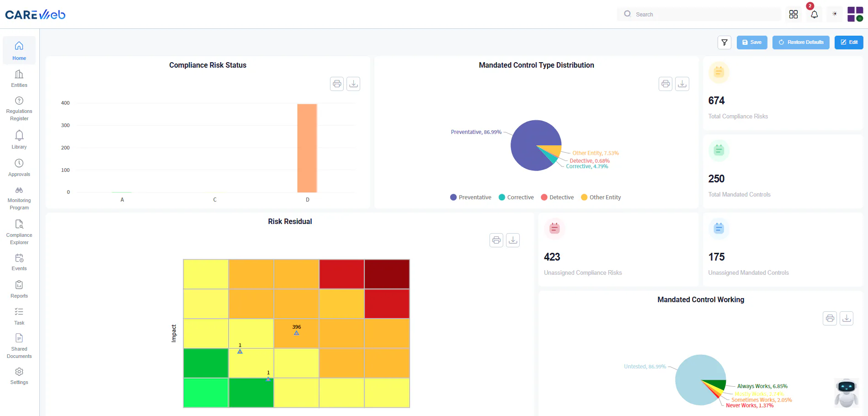Print the Mandated Control Working chart
868x416 pixels.
click(x=830, y=318)
